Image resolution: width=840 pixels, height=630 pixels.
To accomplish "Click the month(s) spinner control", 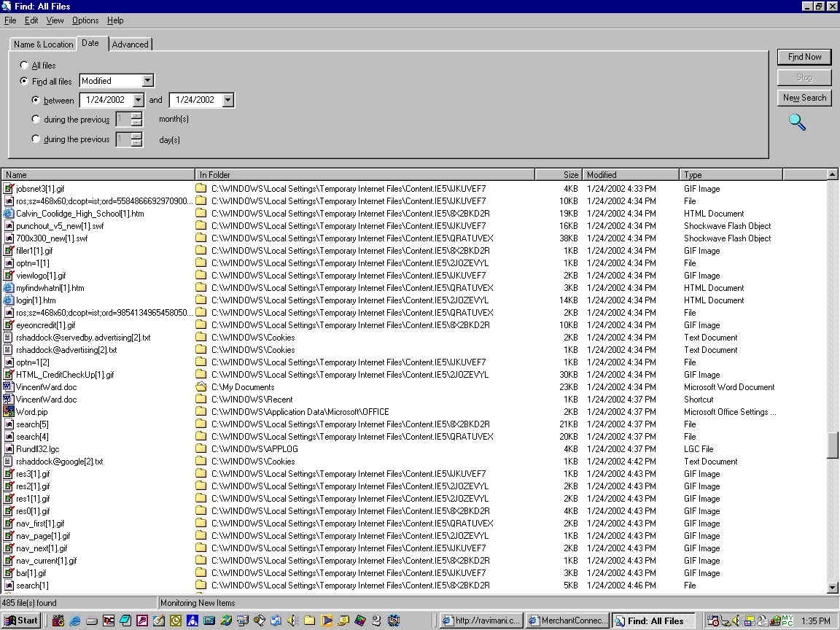I will pos(136,120).
